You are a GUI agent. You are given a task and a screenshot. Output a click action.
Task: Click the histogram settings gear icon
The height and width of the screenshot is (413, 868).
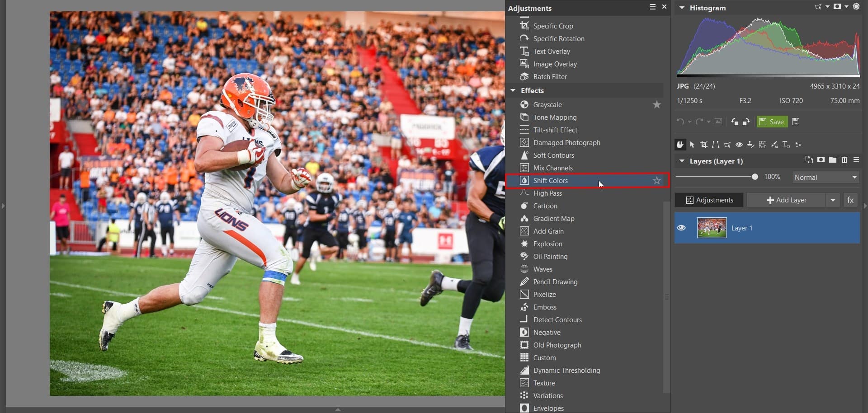pos(856,7)
